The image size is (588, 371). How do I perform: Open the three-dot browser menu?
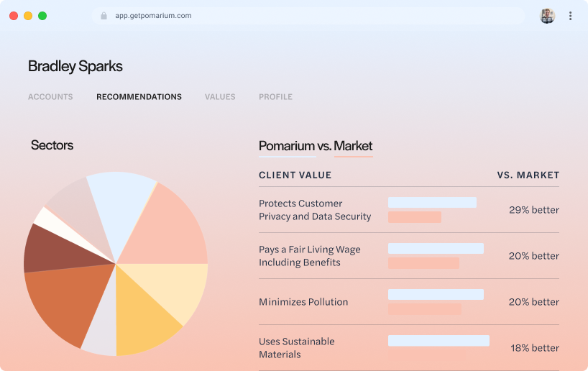pyautogui.click(x=570, y=16)
